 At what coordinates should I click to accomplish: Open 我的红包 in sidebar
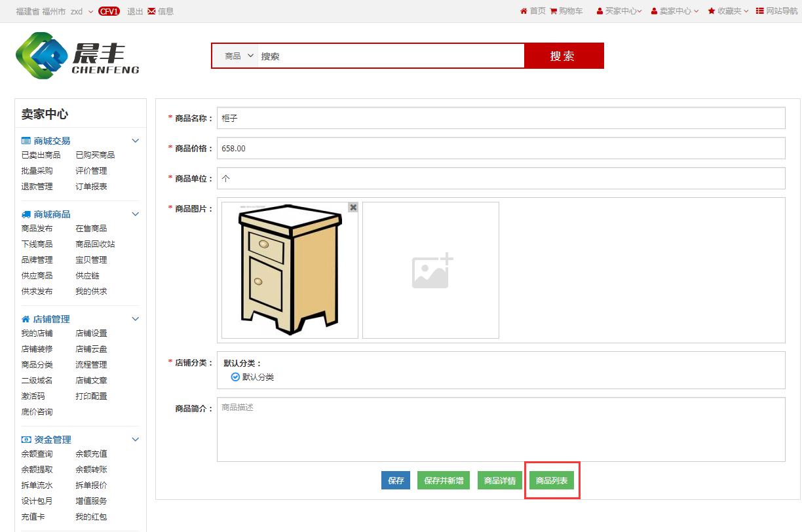91,517
